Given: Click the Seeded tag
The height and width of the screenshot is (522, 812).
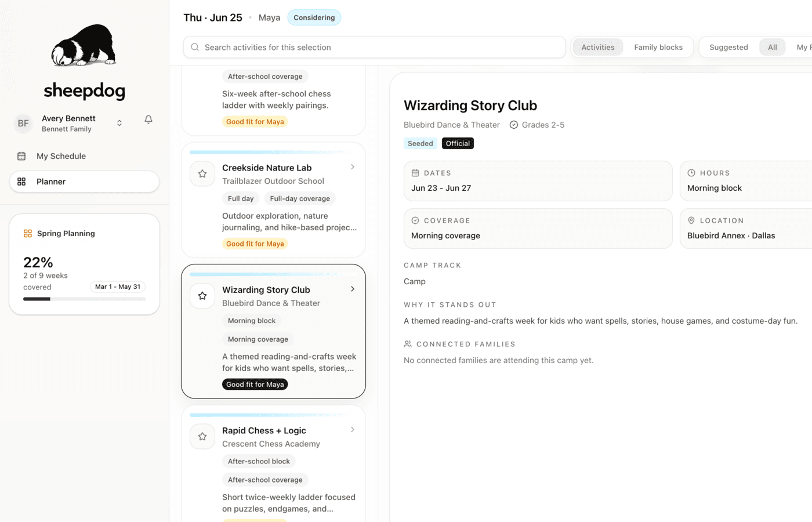Looking at the screenshot, I should pyautogui.click(x=420, y=143).
